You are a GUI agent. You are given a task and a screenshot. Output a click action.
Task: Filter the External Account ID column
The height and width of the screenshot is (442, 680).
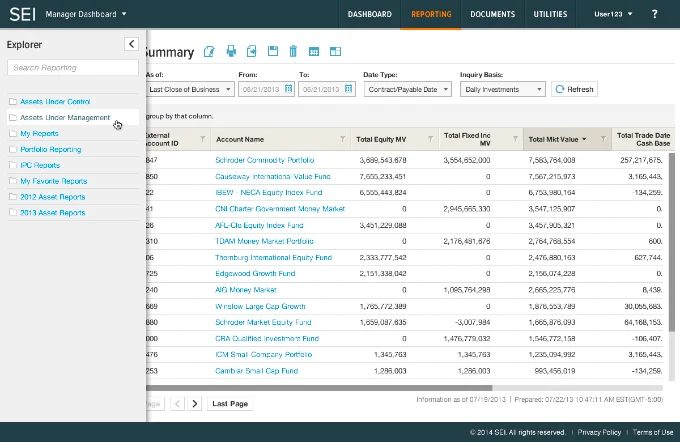(x=203, y=139)
